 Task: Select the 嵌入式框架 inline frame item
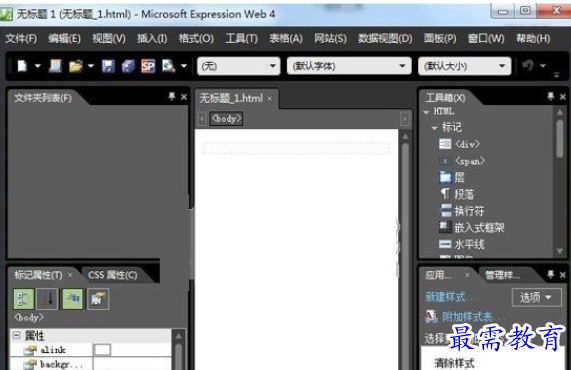tap(472, 228)
